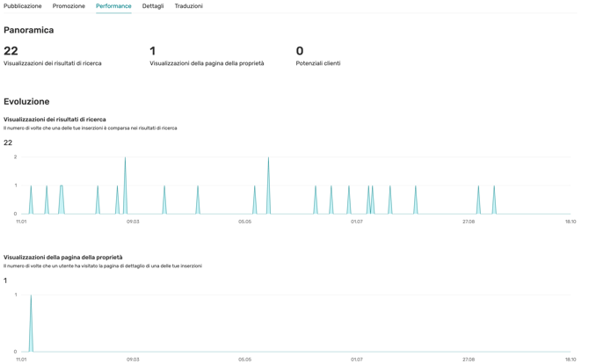Click the Panoramica heading

(x=28, y=30)
